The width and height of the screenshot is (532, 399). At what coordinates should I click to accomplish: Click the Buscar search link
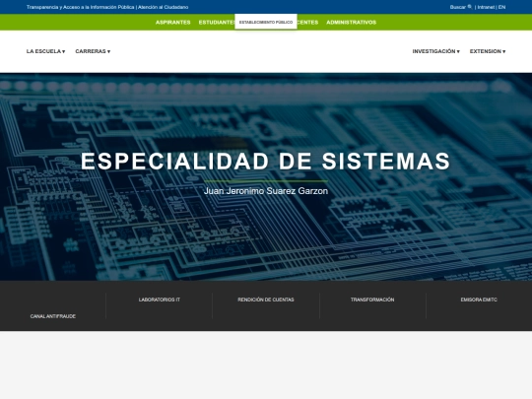(x=458, y=7)
